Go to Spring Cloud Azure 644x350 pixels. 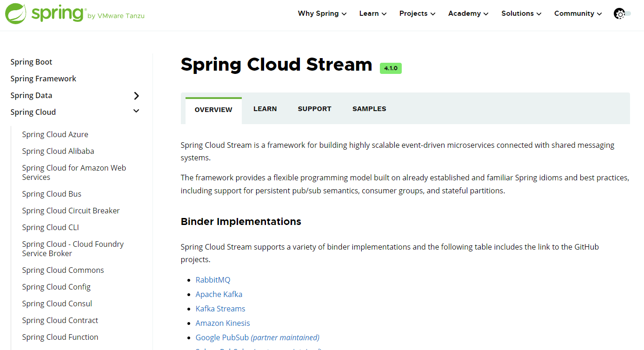coord(55,134)
